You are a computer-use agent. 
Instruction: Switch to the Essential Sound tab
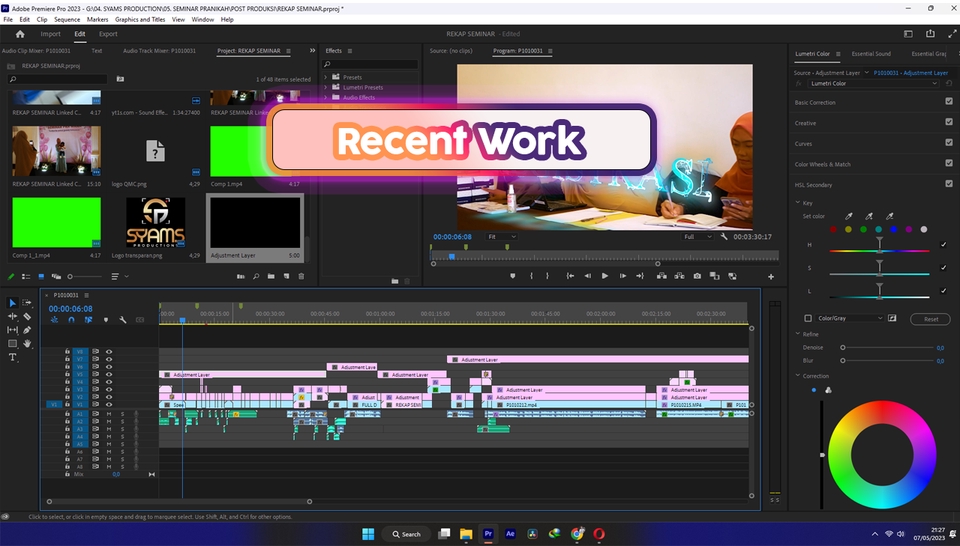tap(871, 54)
